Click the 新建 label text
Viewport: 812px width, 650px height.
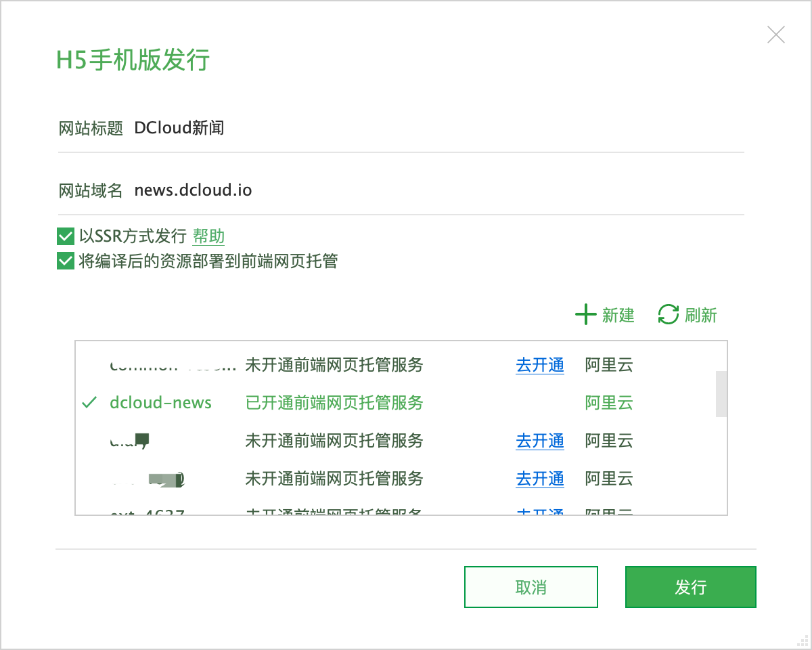(618, 315)
